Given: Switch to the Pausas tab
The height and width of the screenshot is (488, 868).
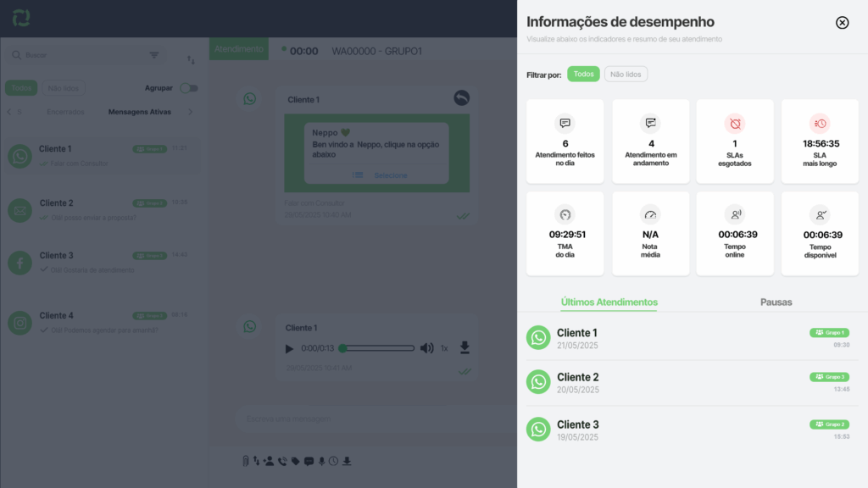Looking at the screenshot, I should (x=776, y=302).
